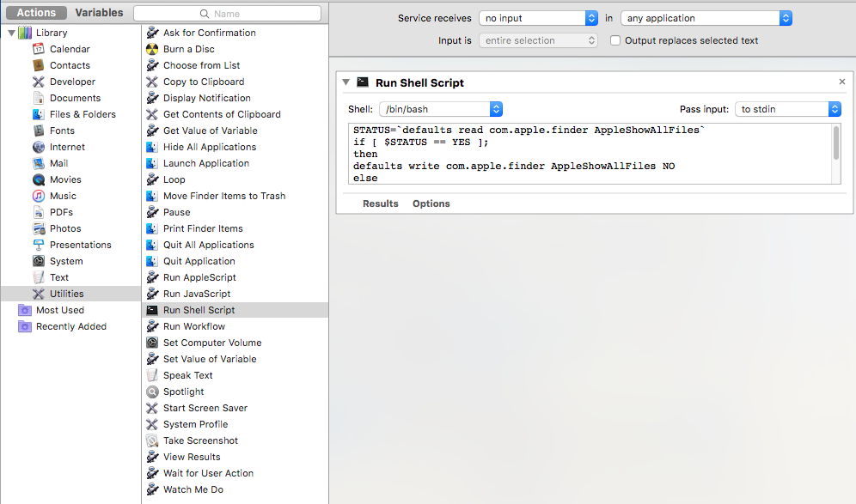This screenshot has width=856, height=504.
Task: Switch to the Results tab
Action: pos(382,203)
